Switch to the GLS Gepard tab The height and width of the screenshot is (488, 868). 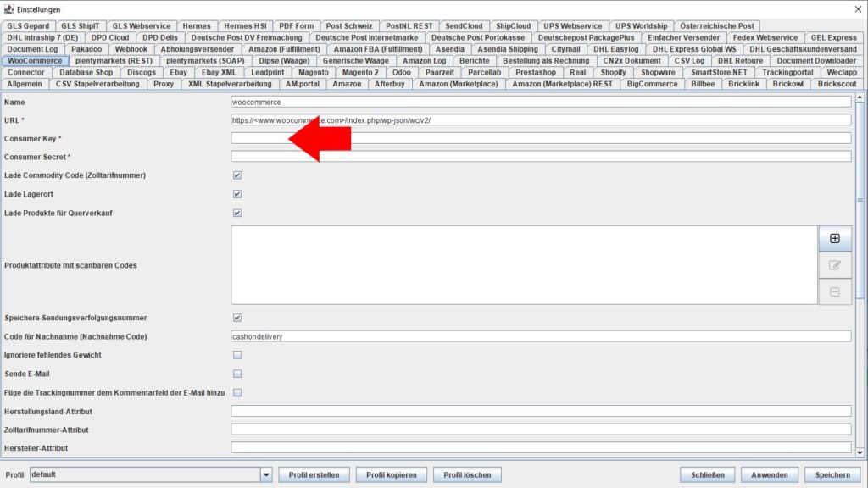point(28,26)
